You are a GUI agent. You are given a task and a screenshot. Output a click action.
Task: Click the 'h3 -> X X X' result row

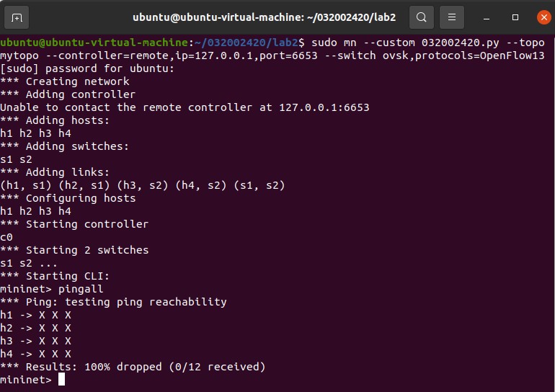(x=35, y=341)
